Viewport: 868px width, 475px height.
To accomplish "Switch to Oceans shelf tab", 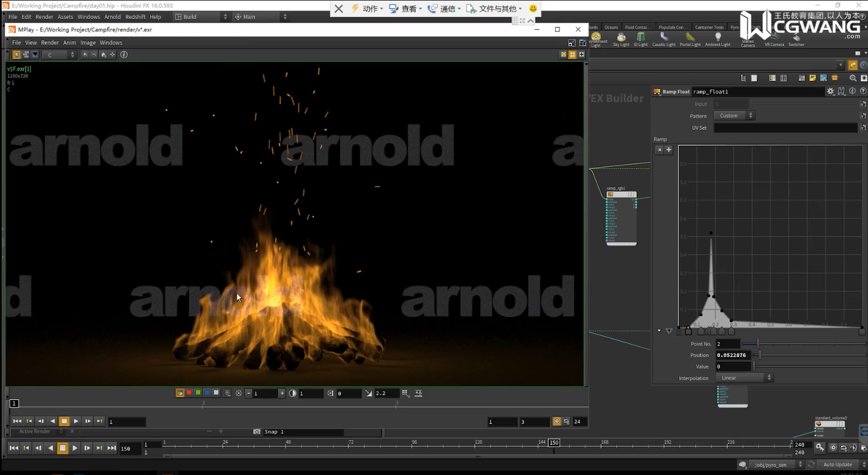I will tap(611, 27).
